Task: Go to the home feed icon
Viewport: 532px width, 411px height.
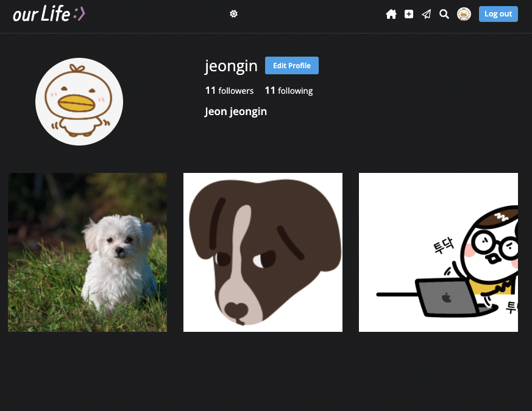Action: [391, 14]
